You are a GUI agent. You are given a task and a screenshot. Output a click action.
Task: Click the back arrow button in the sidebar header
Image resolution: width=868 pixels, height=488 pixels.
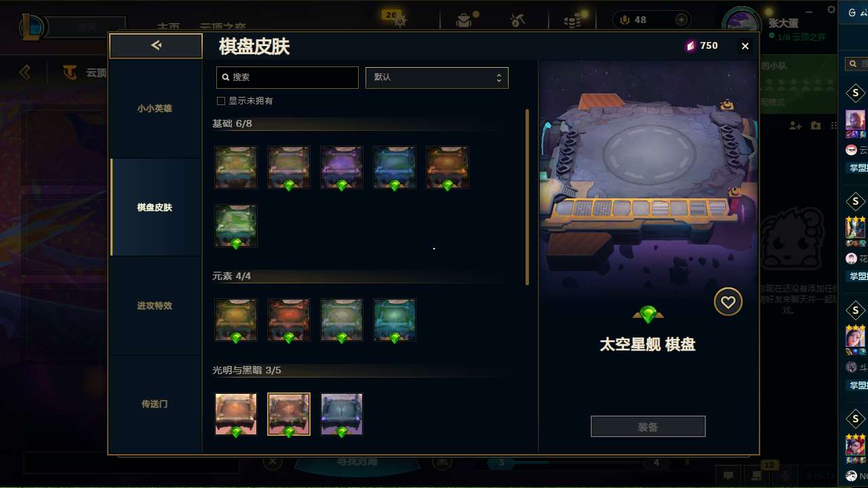tap(156, 45)
